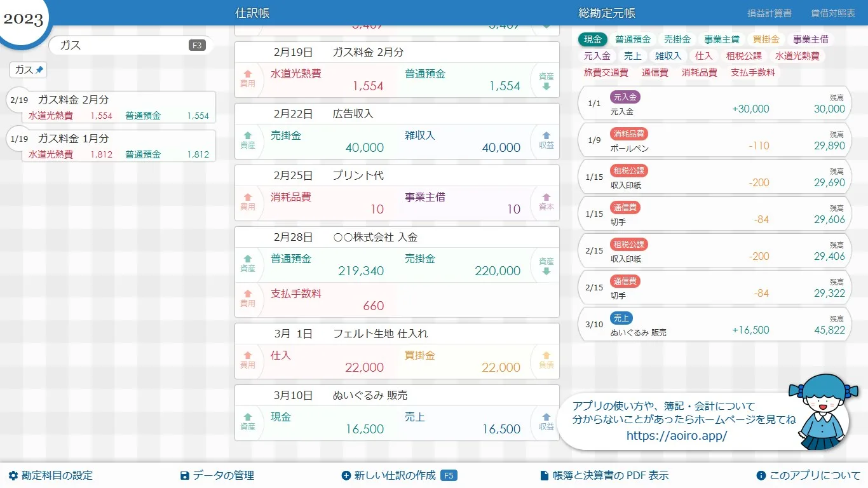This screenshot has width=868, height=488.
Task: Select the 事業主貸 account chip
Action: [722, 39]
